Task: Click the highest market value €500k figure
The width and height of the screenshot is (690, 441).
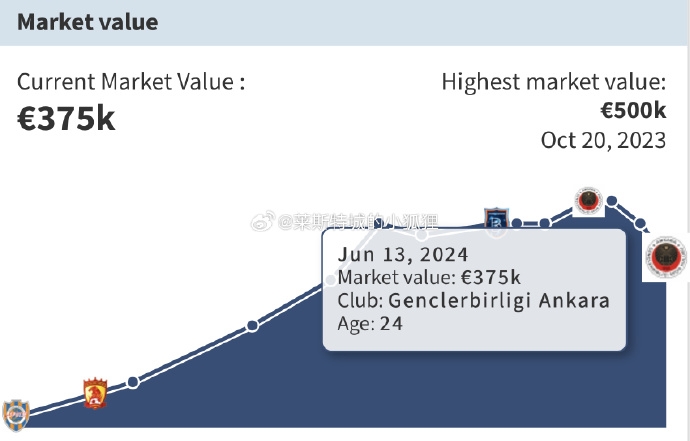Action: point(633,110)
